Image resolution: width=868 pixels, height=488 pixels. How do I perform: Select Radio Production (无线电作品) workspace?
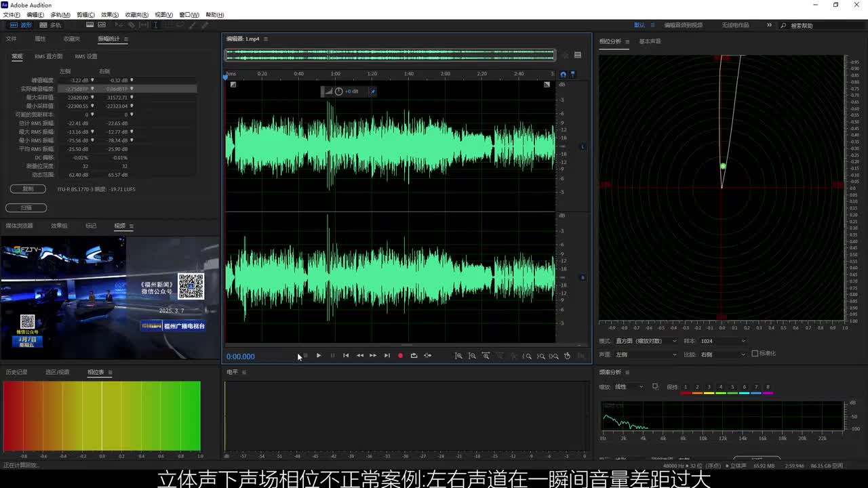(735, 25)
